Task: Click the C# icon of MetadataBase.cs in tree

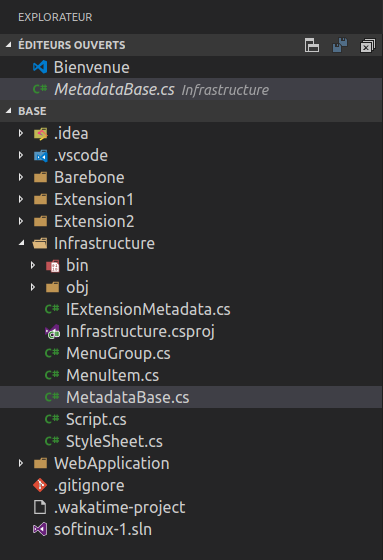Action: [x=52, y=397]
